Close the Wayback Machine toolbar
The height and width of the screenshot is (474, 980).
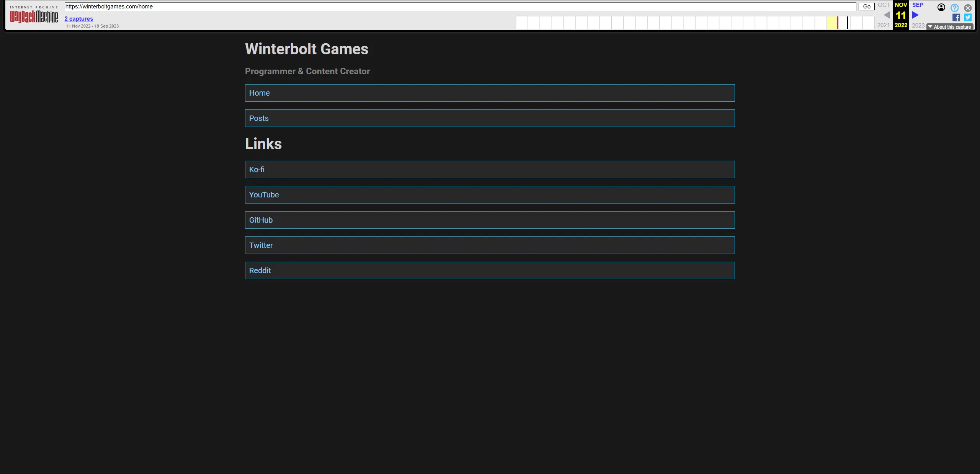[x=968, y=7]
